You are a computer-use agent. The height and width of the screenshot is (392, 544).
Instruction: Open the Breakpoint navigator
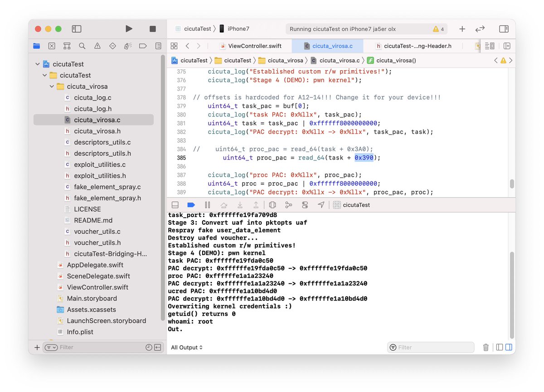coord(143,46)
